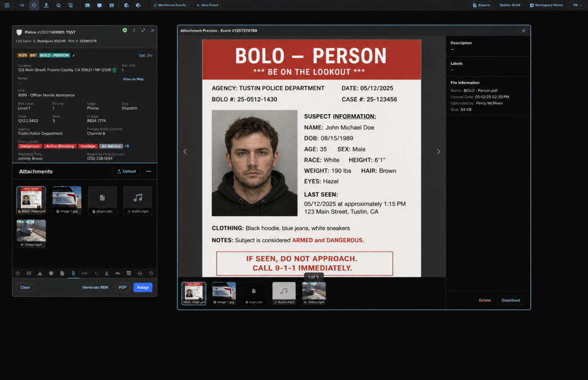Image resolution: width=588 pixels, height=380 pixels.
Task: Open the person tab icon in bottom tab bar
Action: point(107,273)
